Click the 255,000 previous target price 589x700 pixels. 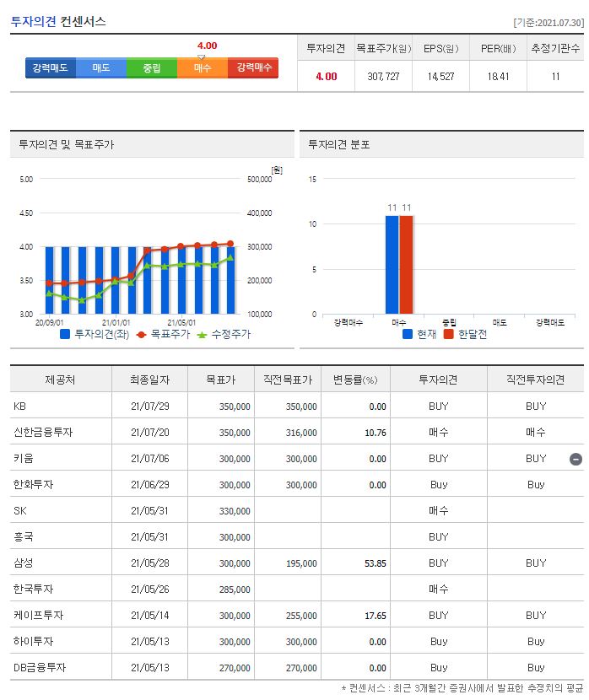tap(301, 616)
